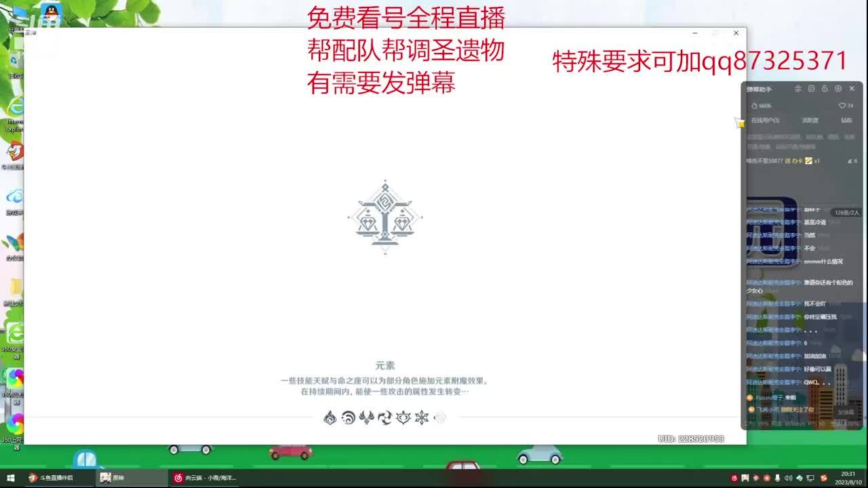
Task: Open the Internet Explorer desktop shortcut
Action: tap(15, 106)
